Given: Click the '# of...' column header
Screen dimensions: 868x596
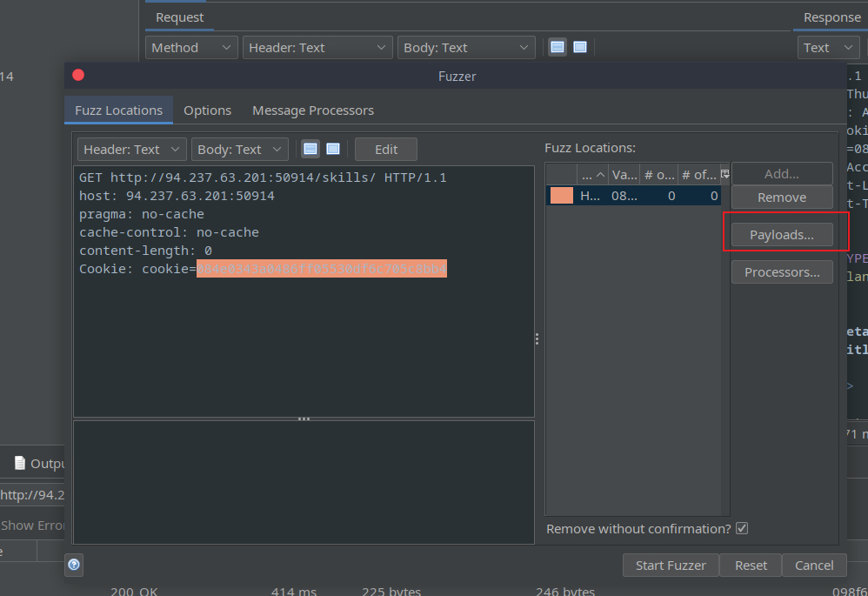Looking at the screenshot, I should tap(698, 175).
